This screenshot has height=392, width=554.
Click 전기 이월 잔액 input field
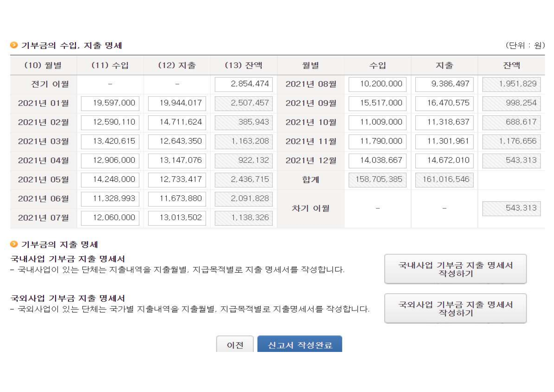[x=243, y=84]
